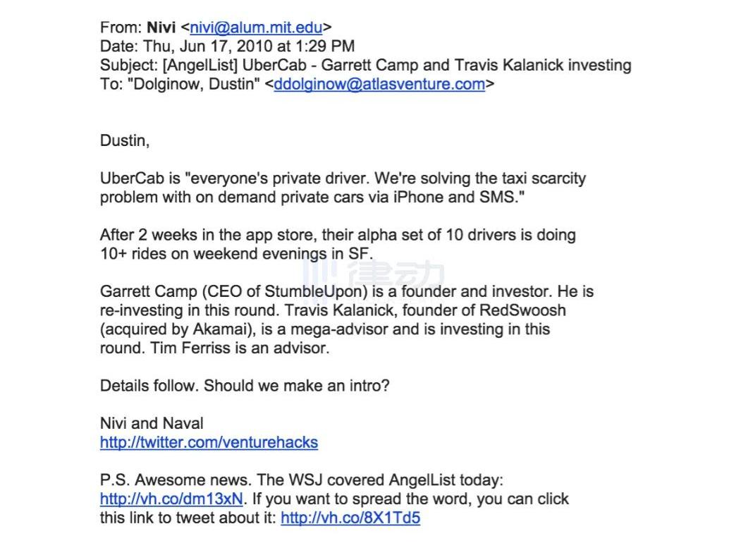748x560 pixels.
Task: Click the vh.co/8X1Td5 tweet link
Action: 350,518
